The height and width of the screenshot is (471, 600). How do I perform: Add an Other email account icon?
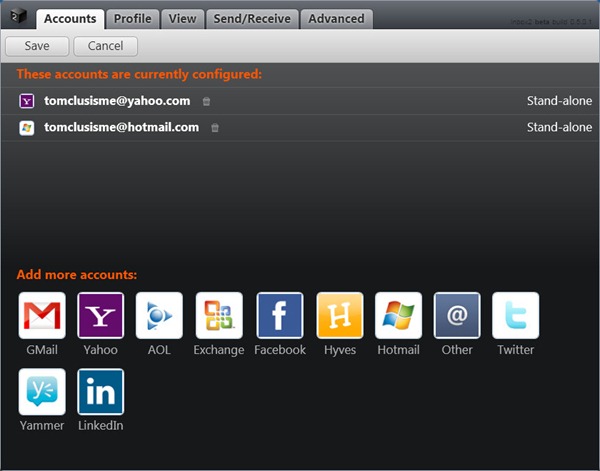pos(457,315)
